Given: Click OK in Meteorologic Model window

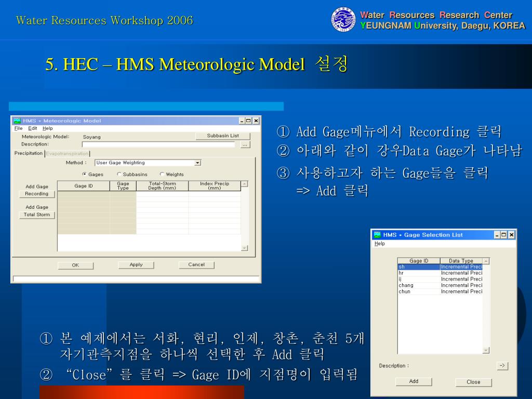Looking at the screenshot, I should click(75, 265).
